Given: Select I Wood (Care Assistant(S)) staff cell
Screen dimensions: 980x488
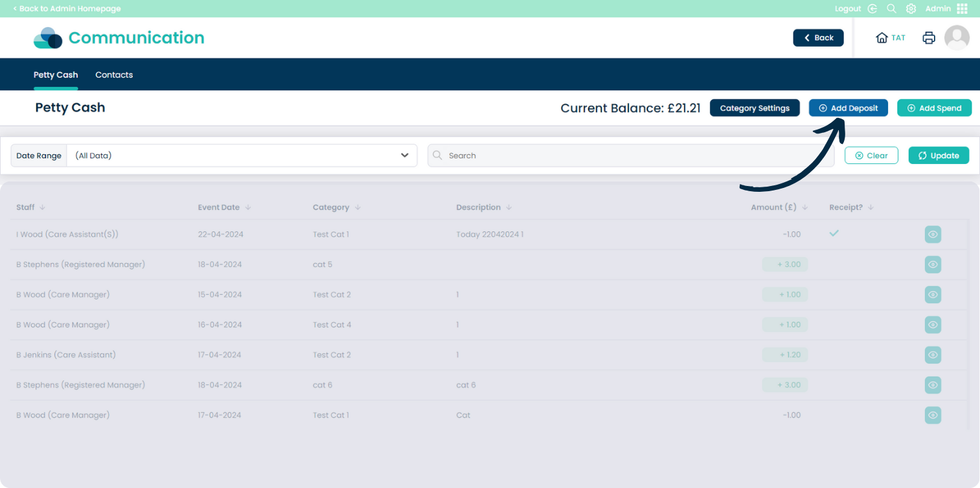Looking at the screenshot, I should (67, 235).
